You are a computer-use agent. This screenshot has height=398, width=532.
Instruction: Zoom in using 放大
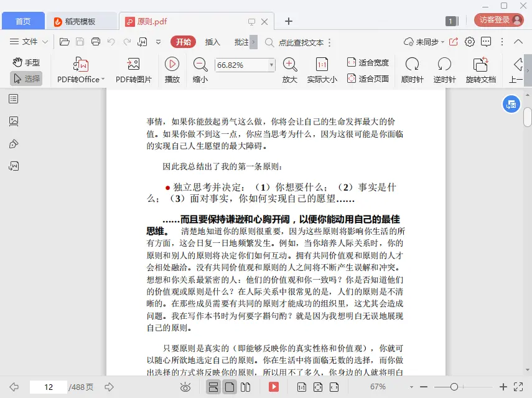(x=290, y=70)
